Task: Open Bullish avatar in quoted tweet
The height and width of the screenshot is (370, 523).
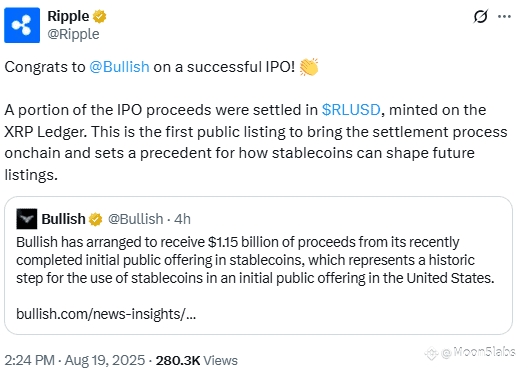Action: (27, 219)
